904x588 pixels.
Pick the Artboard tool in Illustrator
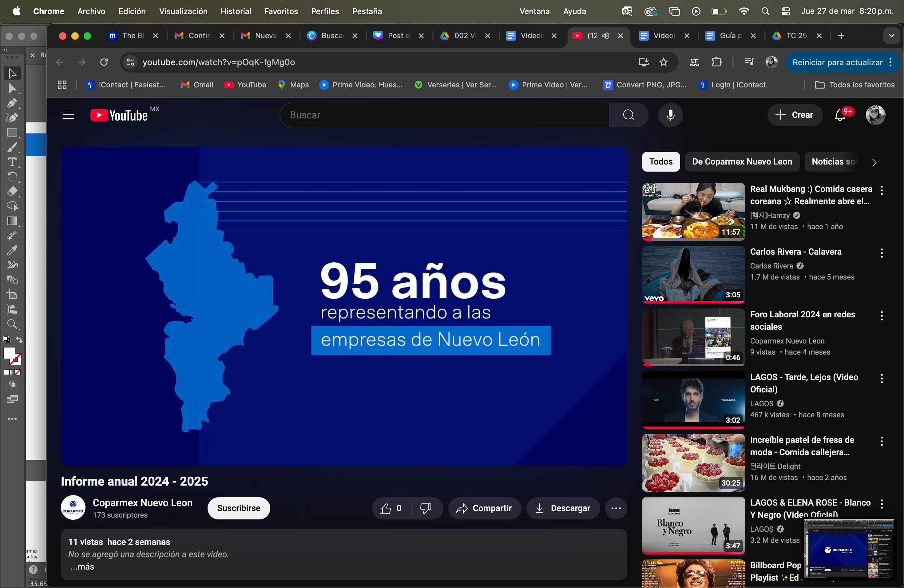coord(12,295)
